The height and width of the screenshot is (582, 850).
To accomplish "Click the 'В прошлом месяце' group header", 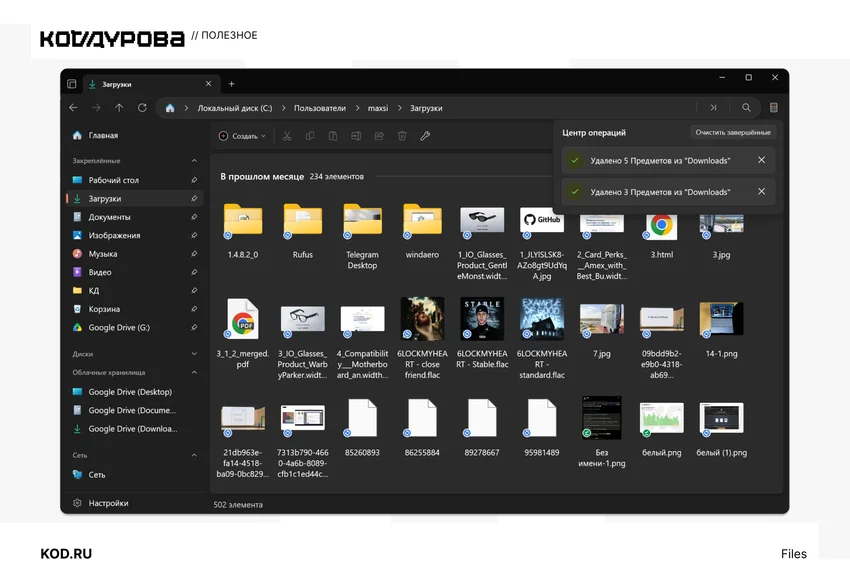I will 262,177.
